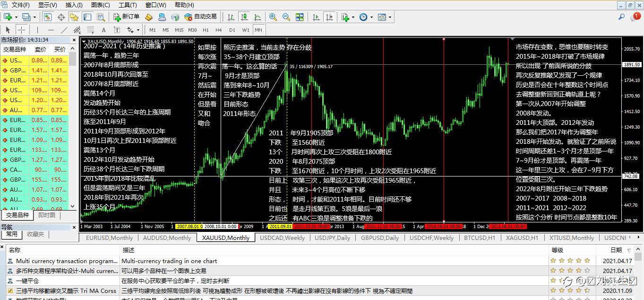Image resolution: width=644 pixels, height=300 pixels.
Task: Expand the periods clock dropdown arrow
Action: coord(371,17)
